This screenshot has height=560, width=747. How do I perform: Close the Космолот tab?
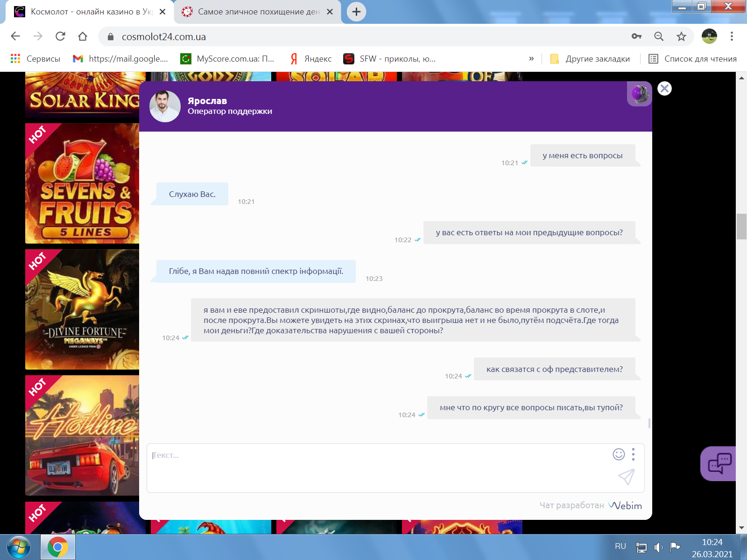pyautogui.click(x=162, y=12)
